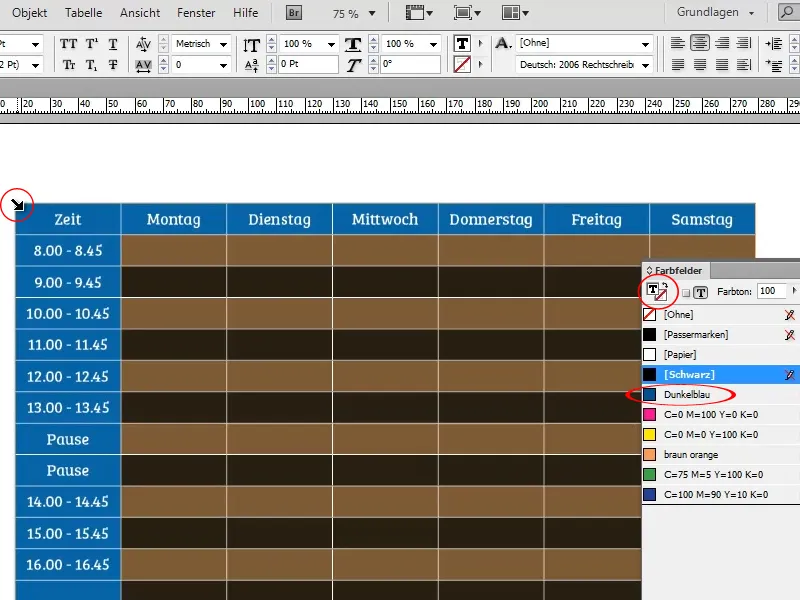800x600 pixels.
Task: Select the C=0 M=0 Y=100 K=0 swatch
Action: pos(720,435)
